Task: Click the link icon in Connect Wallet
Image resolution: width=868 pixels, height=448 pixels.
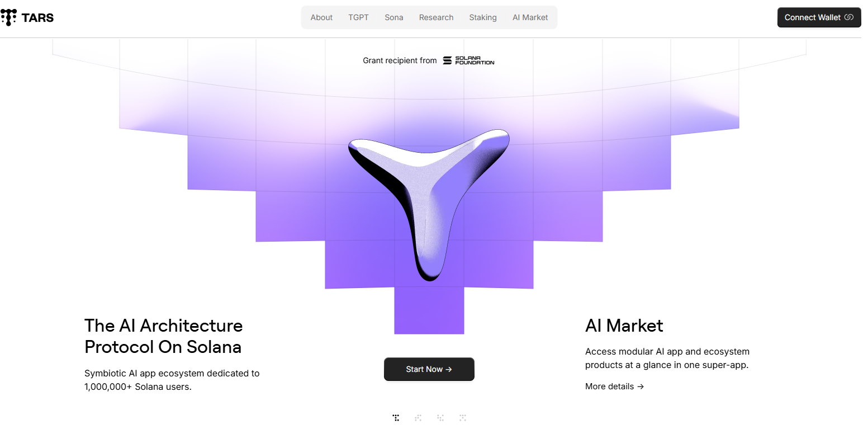Action: pos(848,17)
